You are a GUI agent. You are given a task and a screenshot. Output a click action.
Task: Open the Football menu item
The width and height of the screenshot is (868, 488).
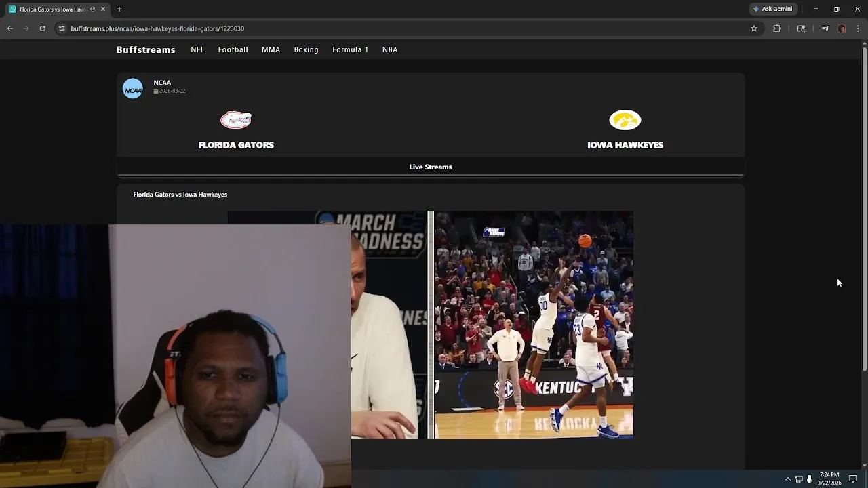233,49
